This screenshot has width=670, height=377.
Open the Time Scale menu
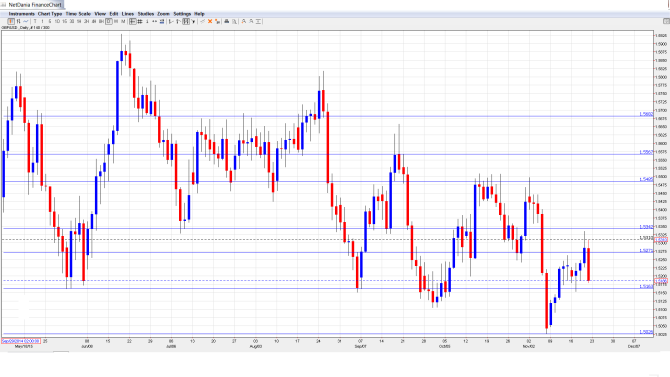tap(78, 14)
